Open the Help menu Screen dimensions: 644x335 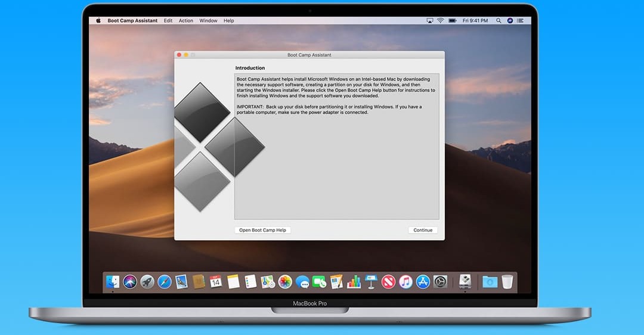coord(229,20)
